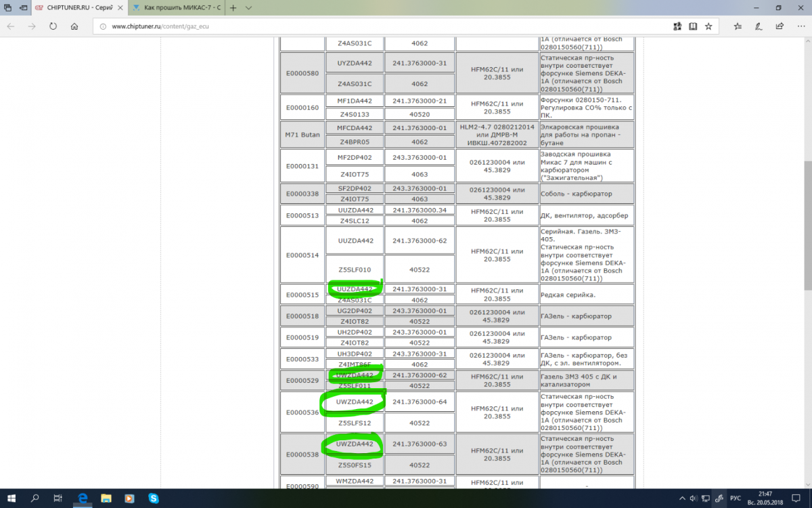Set the open tabs aside
The image size is (812, 508).
pyautogui.click(x=23, y=8)
